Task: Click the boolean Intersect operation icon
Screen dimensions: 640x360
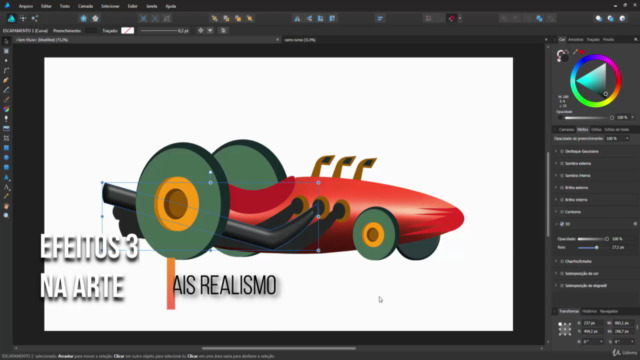Action: [528, 18]
